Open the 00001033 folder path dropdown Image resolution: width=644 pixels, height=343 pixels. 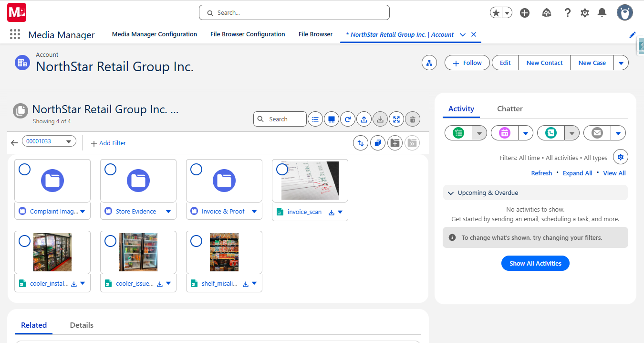click(x=49, y=141)
